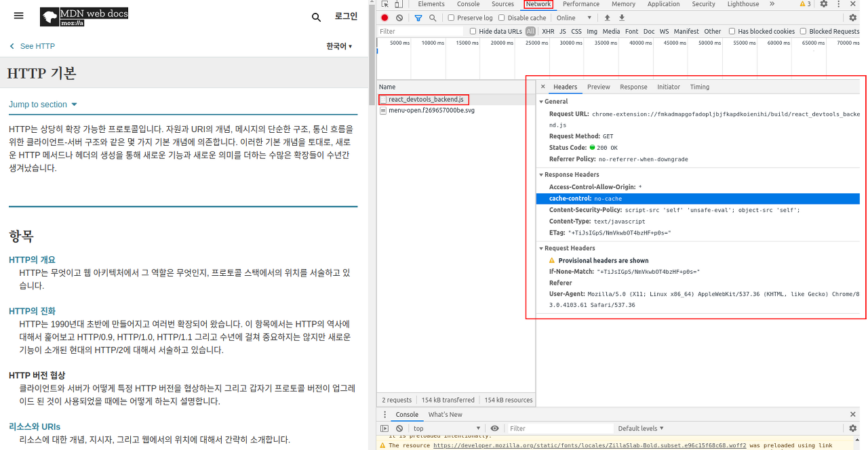Image resolution: width=868 pixels, height=450 pixels.
Task: Click the back chevron beside See HTTP
Action: pyautogui.click(x=12, y=46)
